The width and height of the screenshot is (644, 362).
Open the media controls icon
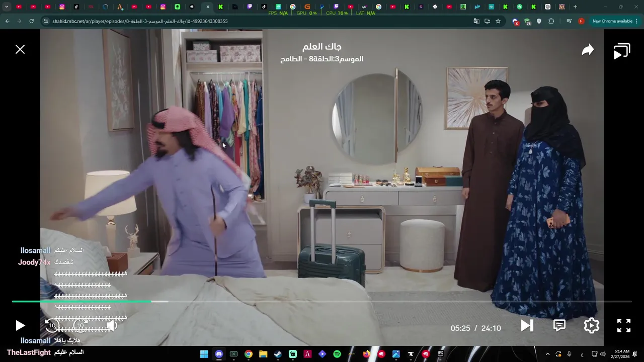tap(569, 21)
